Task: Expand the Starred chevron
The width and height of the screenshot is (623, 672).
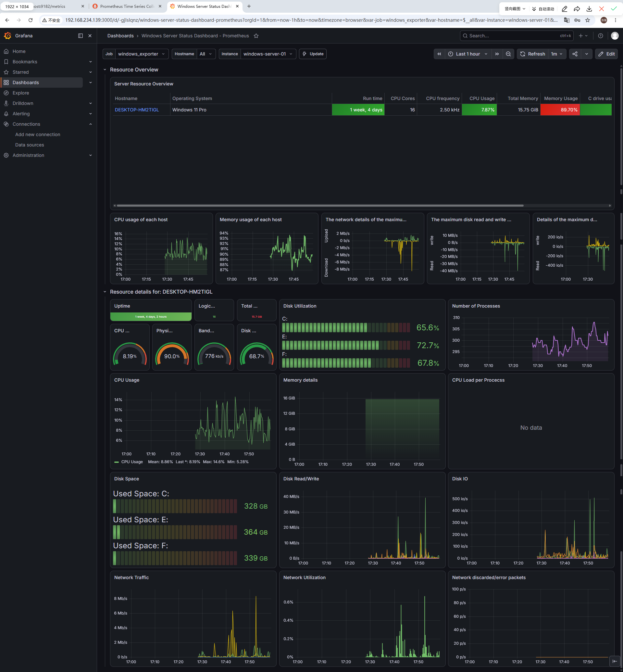Action: pos(90,72)
